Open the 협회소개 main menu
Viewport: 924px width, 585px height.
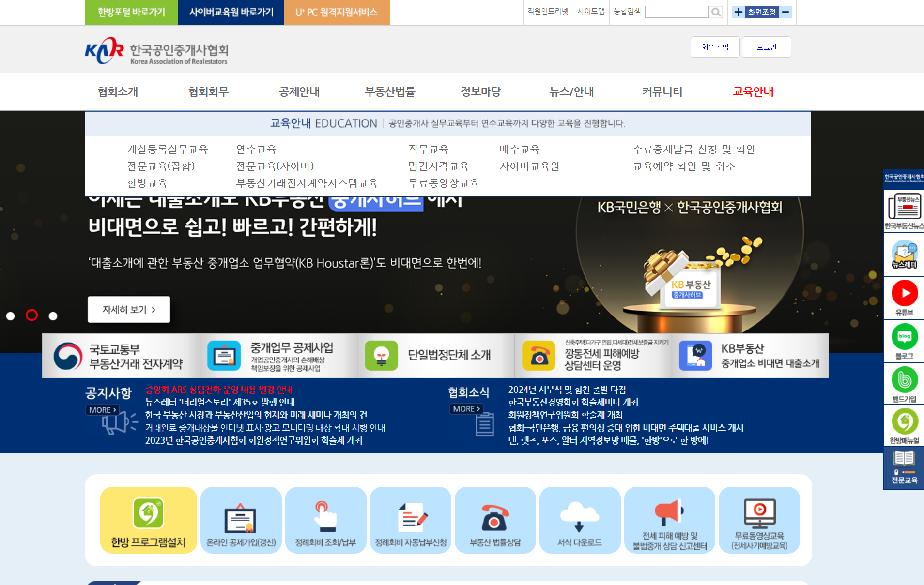pyautogui.click(x=118, y=91)
